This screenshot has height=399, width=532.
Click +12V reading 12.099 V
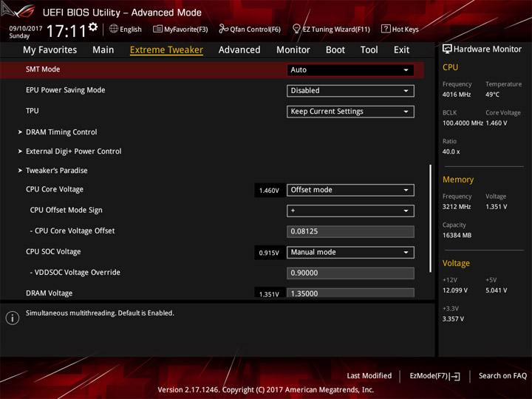(454, 290)
